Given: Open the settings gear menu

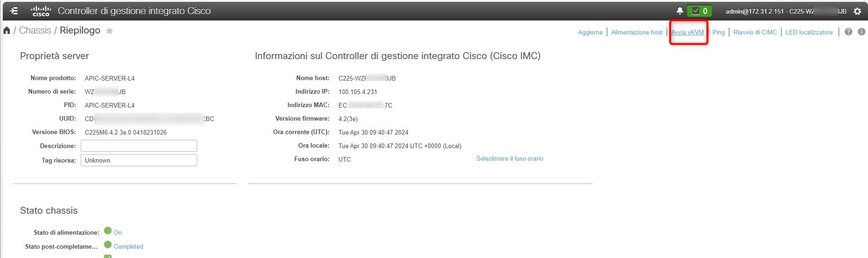Looking at the screenshot, I should [857, 11].
